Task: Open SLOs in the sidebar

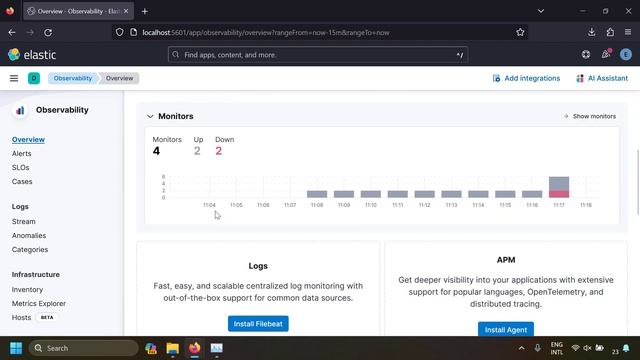Action: click(20, 167)
